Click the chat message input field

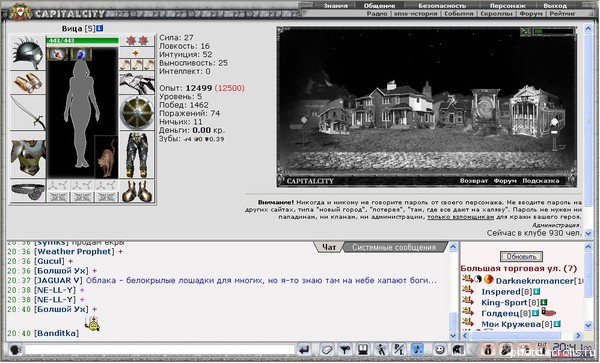click(159, 350)
